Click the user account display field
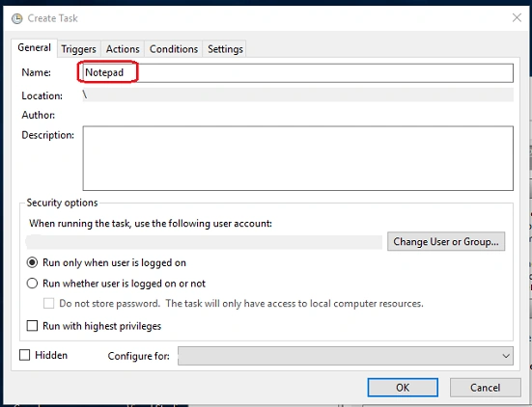 click(204, 242)
